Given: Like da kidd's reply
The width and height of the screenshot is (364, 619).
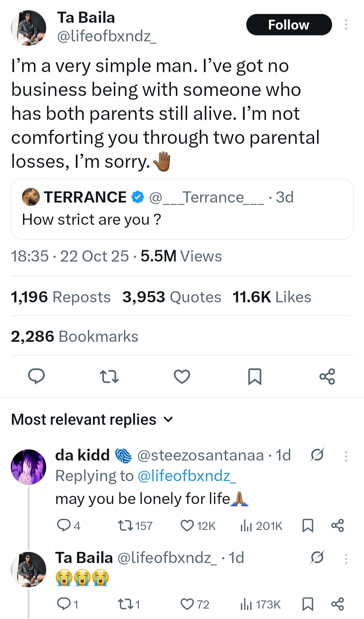Looking at the screenshot, I should (187, 526).
